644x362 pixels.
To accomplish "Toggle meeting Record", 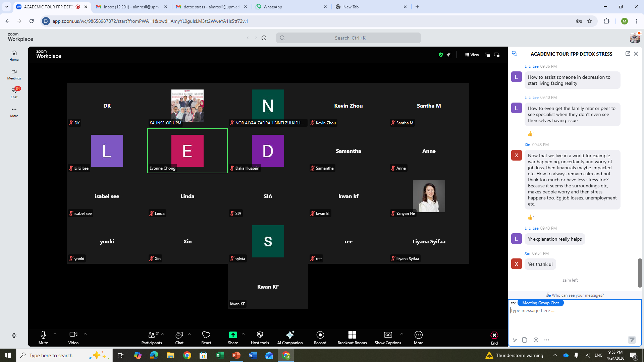I will point(320,338).
